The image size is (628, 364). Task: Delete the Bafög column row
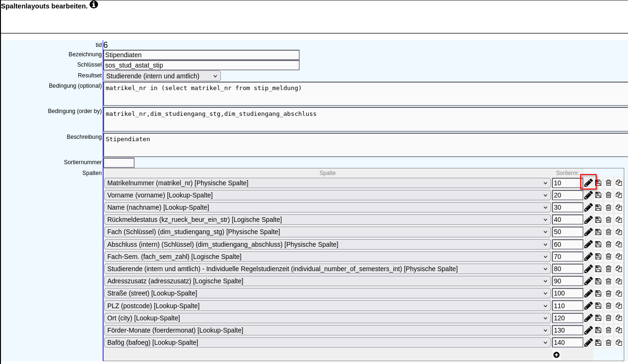[608, 342]
